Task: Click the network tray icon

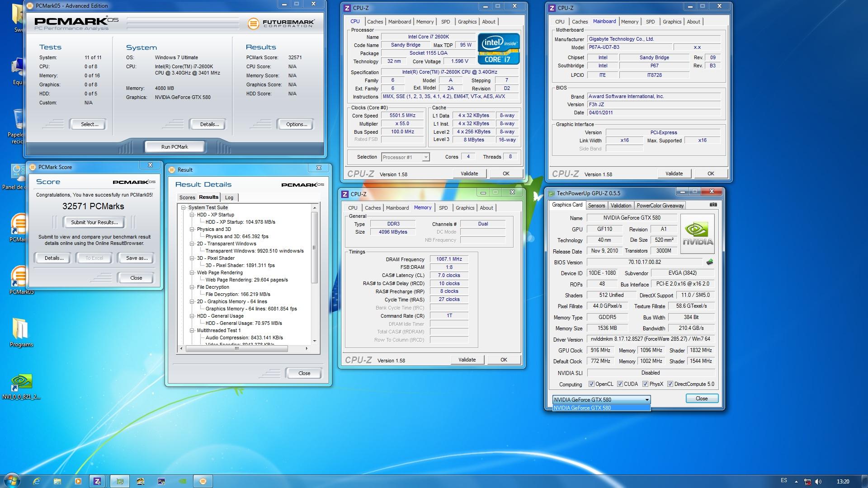Action: pyautogui.click(x=807, y=482)
